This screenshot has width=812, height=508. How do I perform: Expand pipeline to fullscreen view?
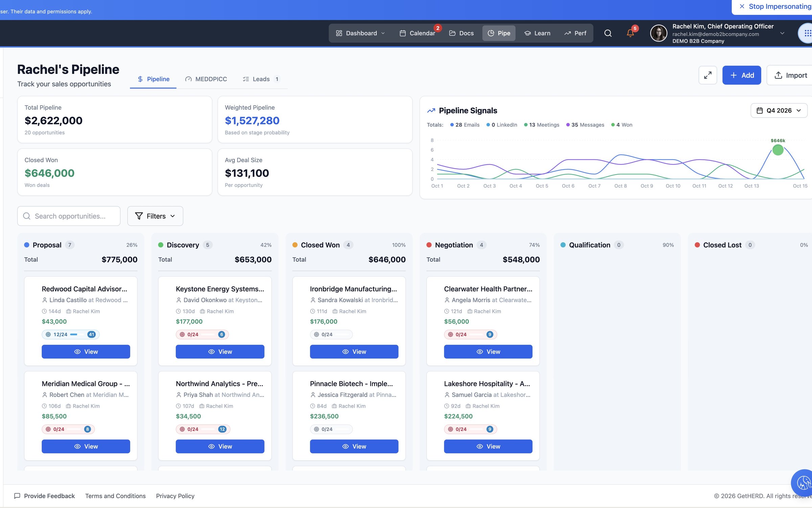tap(708, 75)
